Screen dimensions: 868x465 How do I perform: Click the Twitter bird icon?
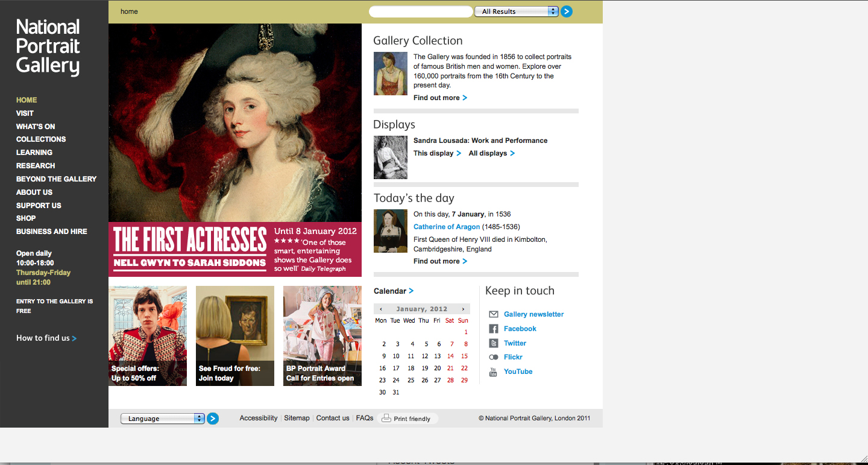[493, 343]
